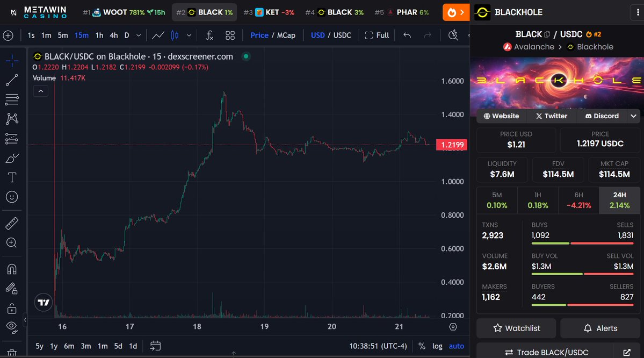Open the indicators fx menu
The image size is (644, 358).
coord(209,36)
